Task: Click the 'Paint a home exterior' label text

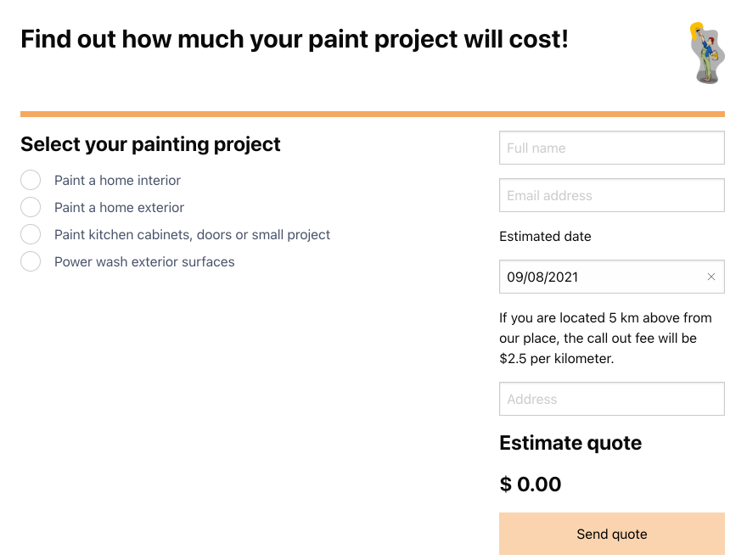Action: pyautogui.click(x=119, y=208)
